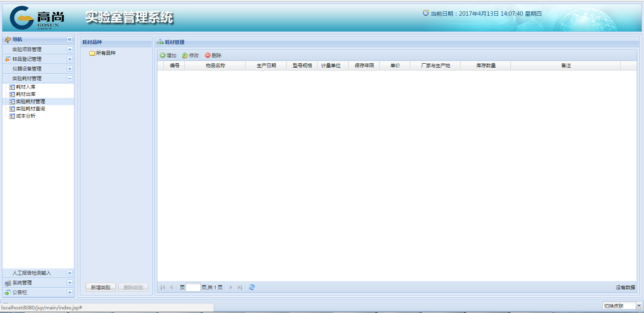
Task: Select the 所有品种 folder
Action: pos(105,53)
